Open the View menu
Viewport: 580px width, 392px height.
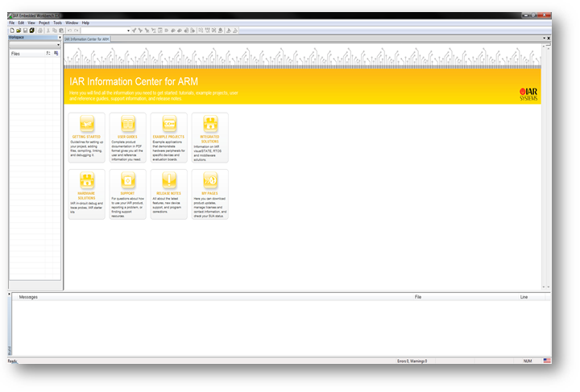click(31, 23)
